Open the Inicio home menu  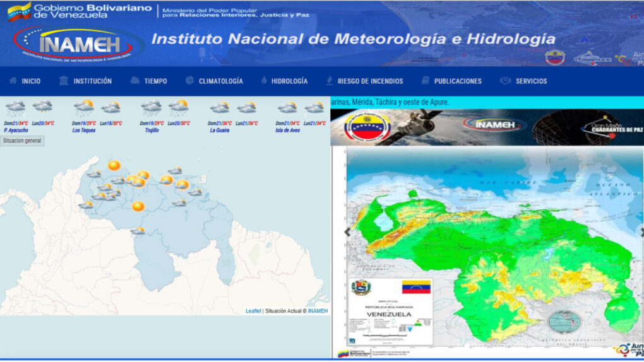click(x=25, y=81)
